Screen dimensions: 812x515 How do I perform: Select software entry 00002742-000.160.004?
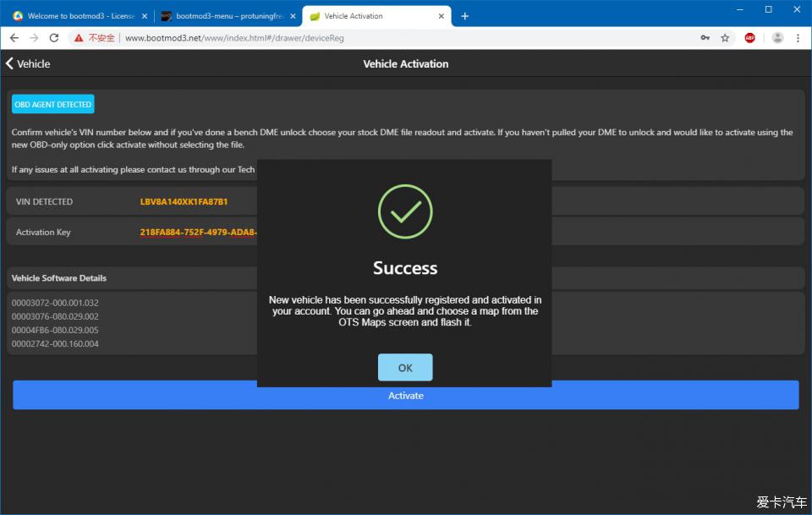(x=55, y=343)
